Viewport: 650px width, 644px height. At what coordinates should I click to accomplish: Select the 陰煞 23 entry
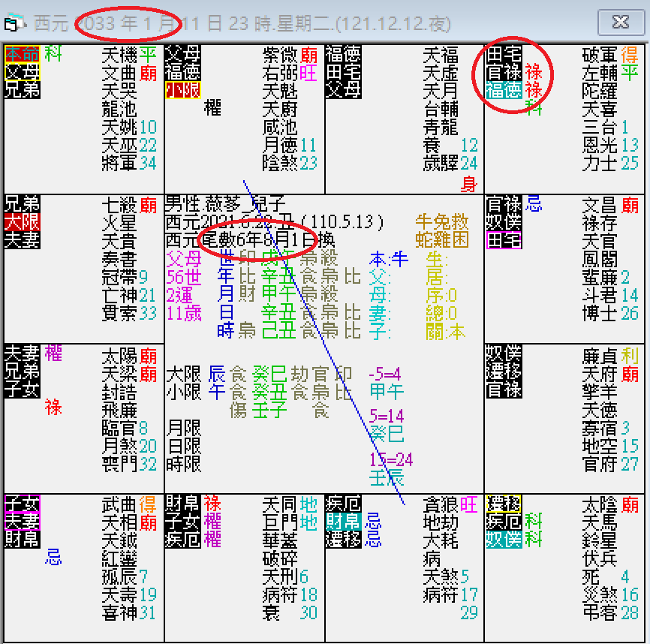[290, 163]
